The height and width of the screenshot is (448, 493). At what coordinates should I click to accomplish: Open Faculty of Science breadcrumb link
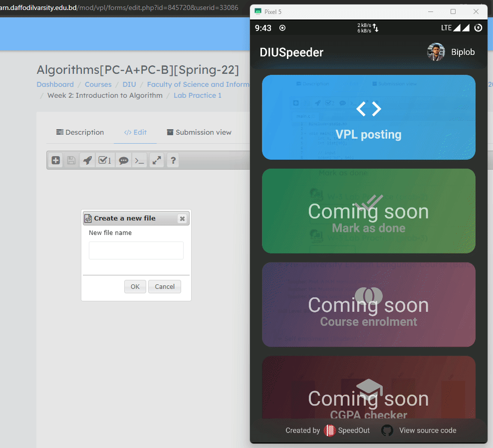click(x=199, y=84)
